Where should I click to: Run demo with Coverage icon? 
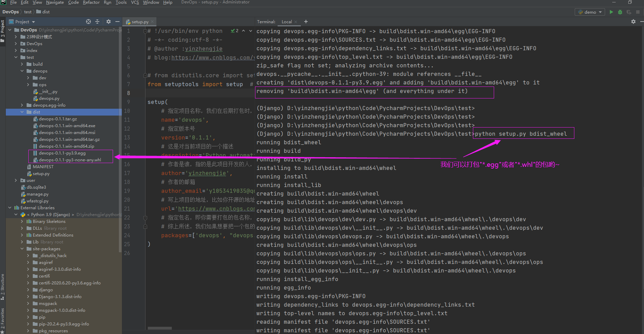[x=629, y=12]
